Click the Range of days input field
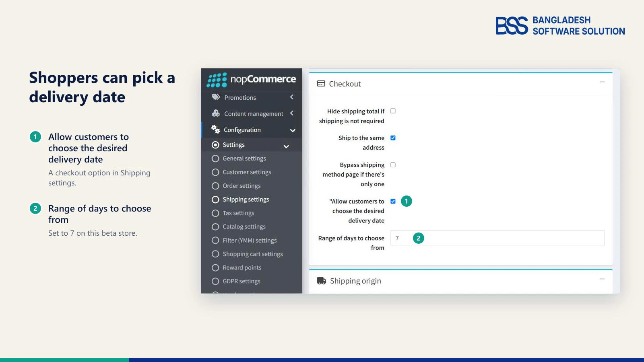 tap(497, 238)
